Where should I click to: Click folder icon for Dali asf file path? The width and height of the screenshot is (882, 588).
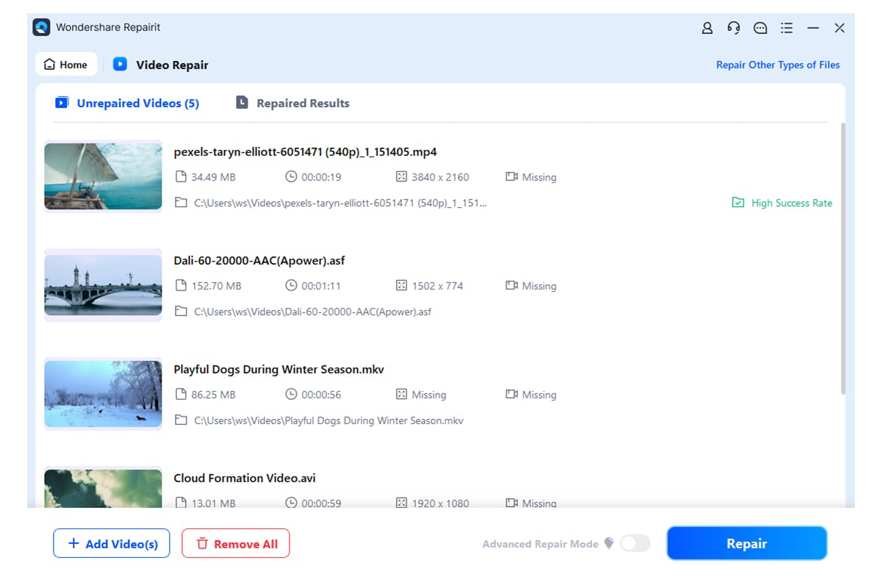pyautogui.click(x=181, y=312)
